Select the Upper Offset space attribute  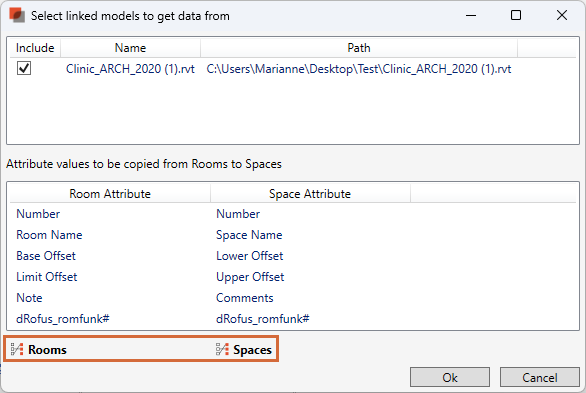point(250,277)
